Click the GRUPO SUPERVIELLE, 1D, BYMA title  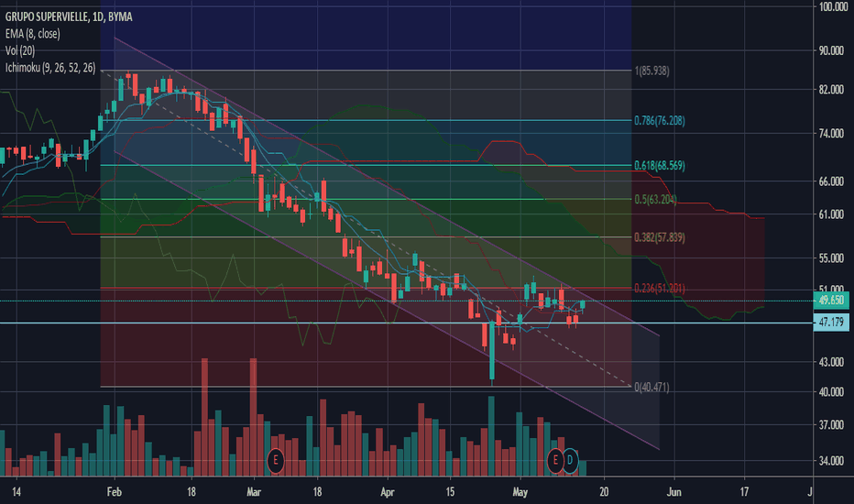[69, 16]
